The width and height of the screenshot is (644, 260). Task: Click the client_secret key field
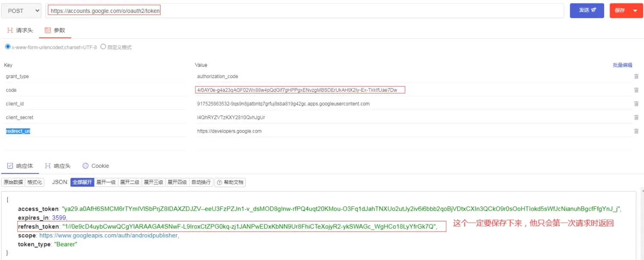[95, 118]
